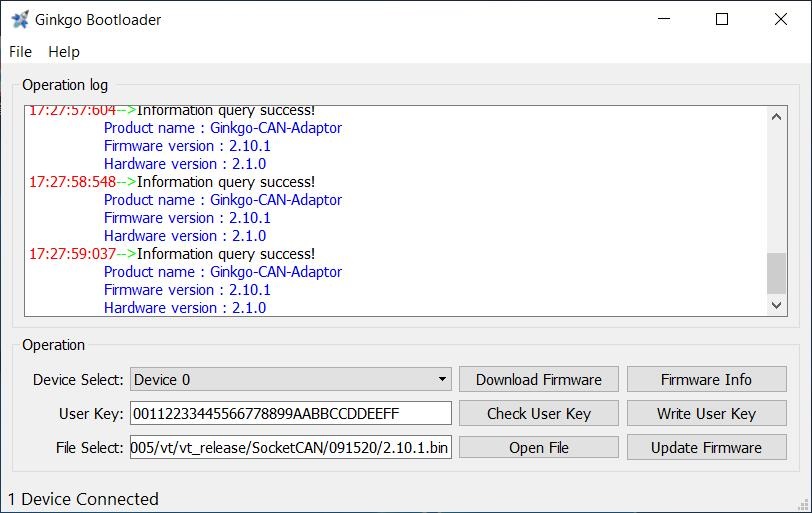Click the log scrollbar down arrow
The image size is (812, 513).
pyautogui.click(x=776, y=305)
